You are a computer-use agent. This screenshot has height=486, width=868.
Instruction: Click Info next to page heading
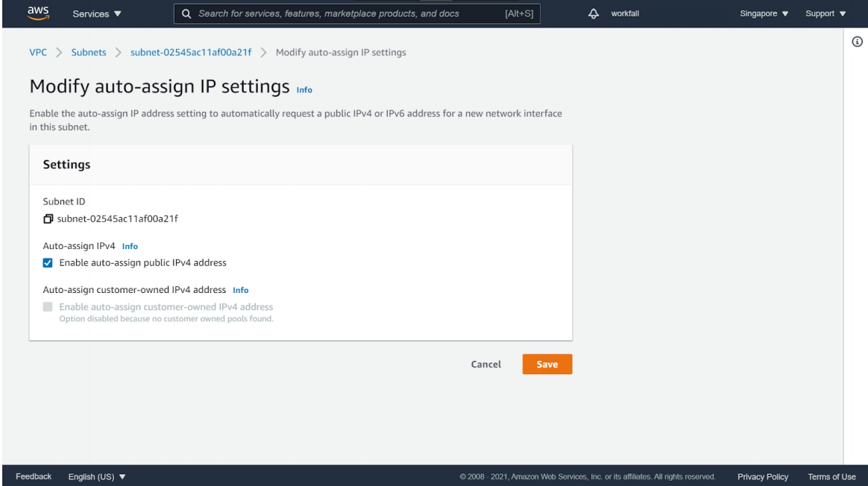point(304,89)
